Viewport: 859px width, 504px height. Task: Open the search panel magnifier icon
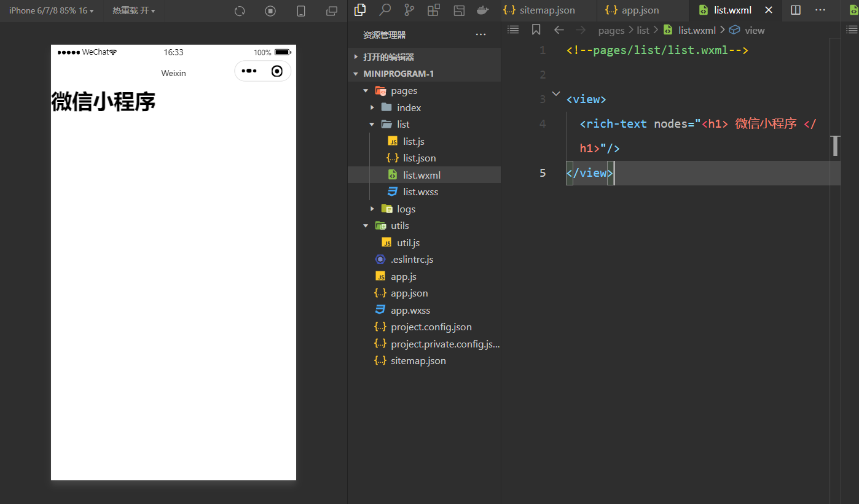(385, 10)
